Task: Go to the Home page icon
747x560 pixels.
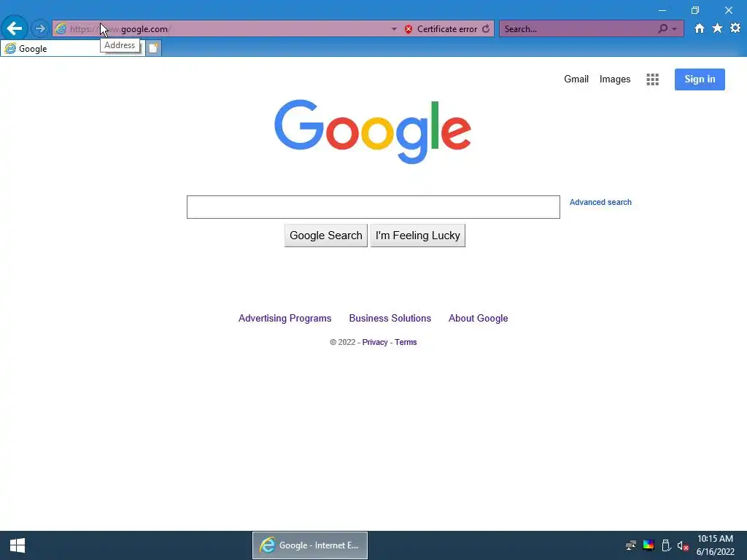Action: [x=699, y=28]
